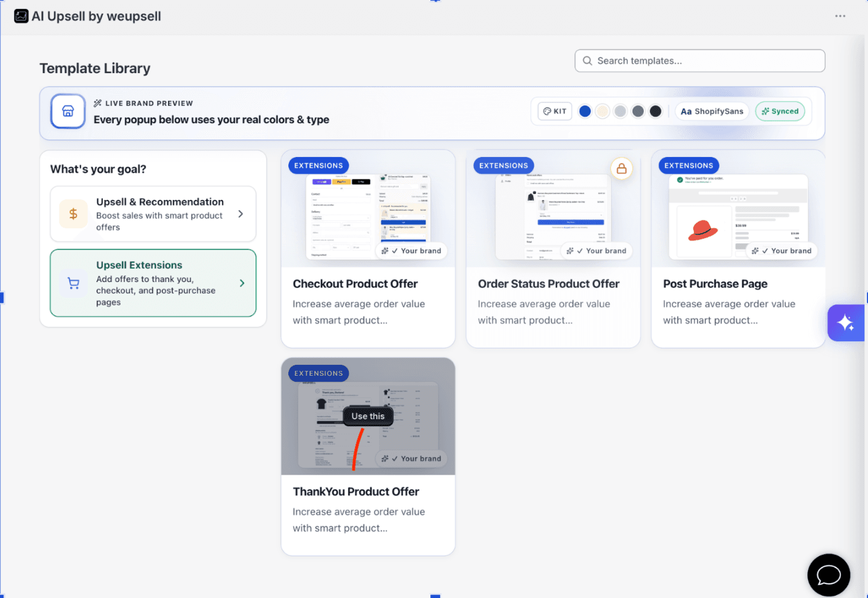The image size is (868, 598).
Task: Click description text under Checkout Product Offer
Action: coord(359,312)
